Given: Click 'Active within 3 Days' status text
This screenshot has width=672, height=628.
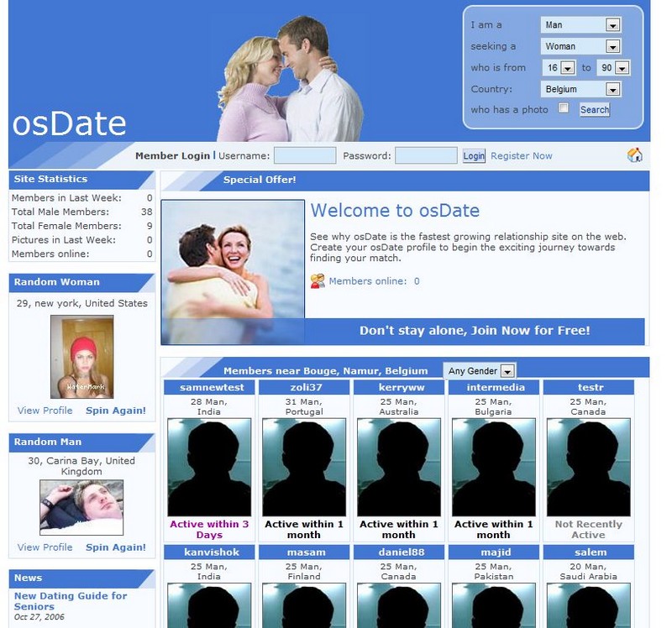Looking at the screenshot, I should pyautogui.click(x=209, y=530).
